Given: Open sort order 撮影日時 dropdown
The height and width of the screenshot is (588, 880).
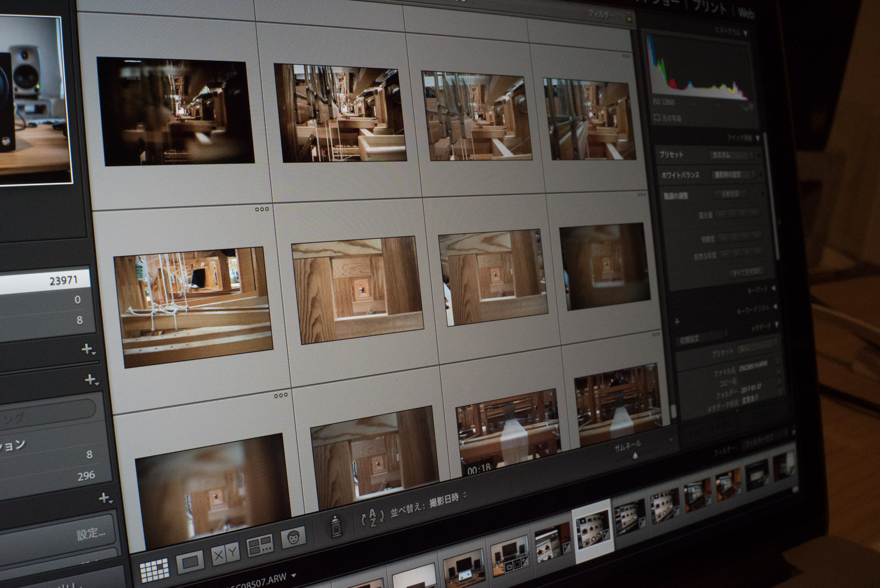Looking at the screenshot, I should tap(448, 500).
